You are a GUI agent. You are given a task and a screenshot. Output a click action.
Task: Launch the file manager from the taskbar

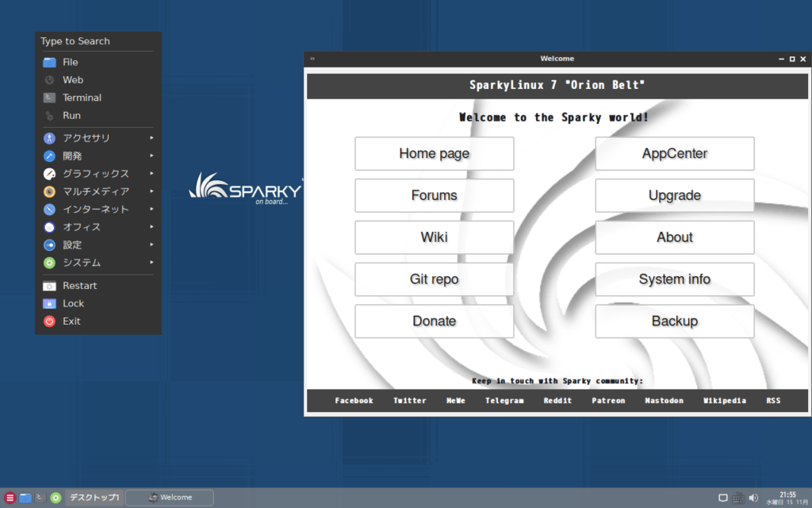(x=25, y=498)
